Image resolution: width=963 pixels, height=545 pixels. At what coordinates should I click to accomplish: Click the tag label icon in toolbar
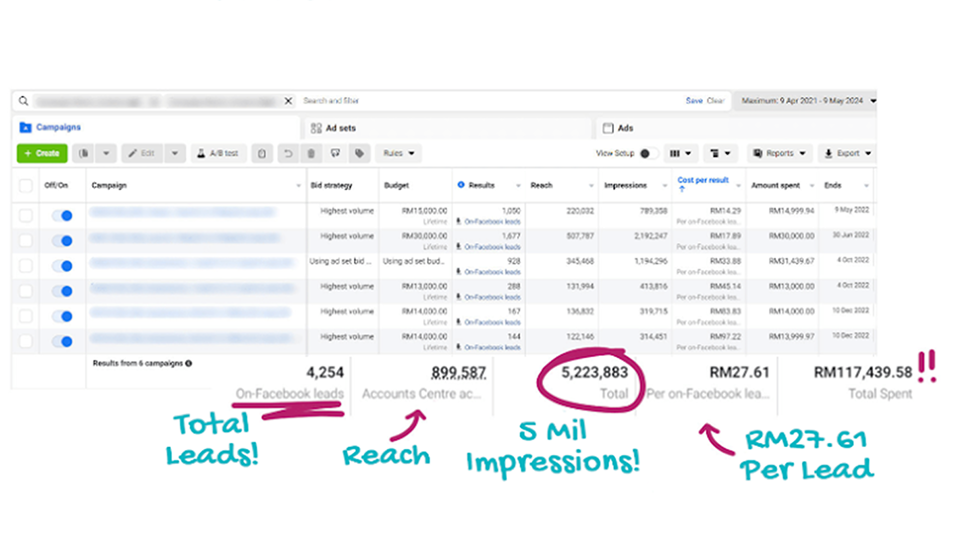[x=358, y=154]
